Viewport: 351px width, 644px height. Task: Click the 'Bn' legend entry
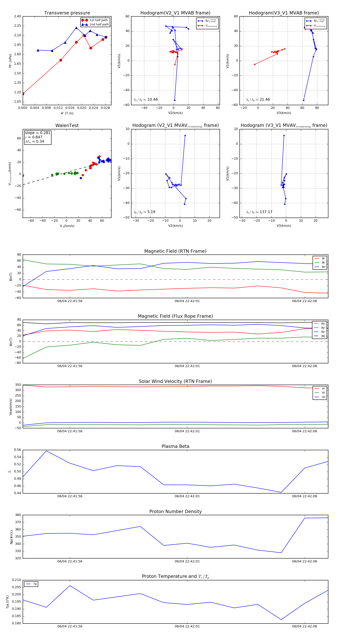pos(320,267)
